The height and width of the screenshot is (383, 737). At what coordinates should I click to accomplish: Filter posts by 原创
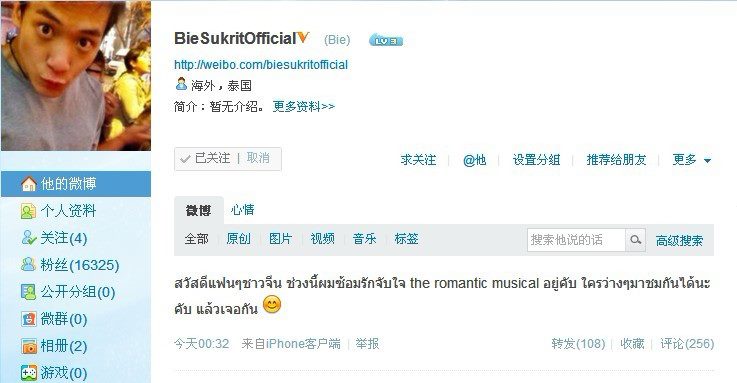click(x=238, y=239)
